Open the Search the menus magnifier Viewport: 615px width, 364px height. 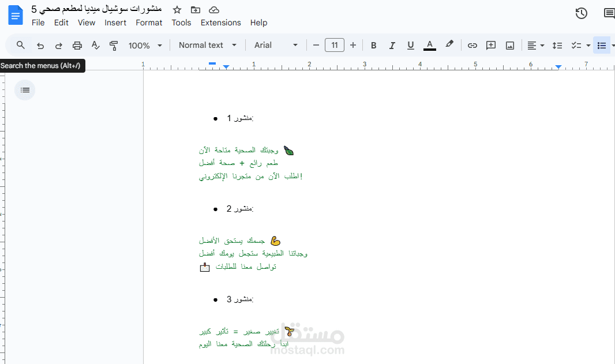pyautogui.click(x=20, y=45)
